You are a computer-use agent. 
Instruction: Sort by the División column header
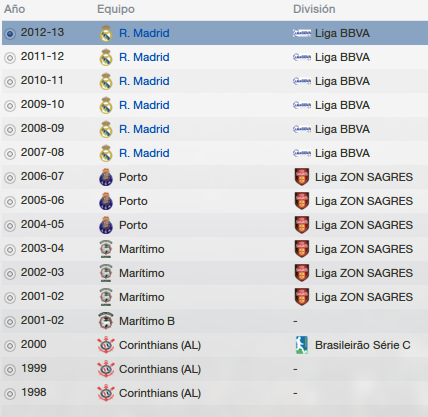(314, 9)
